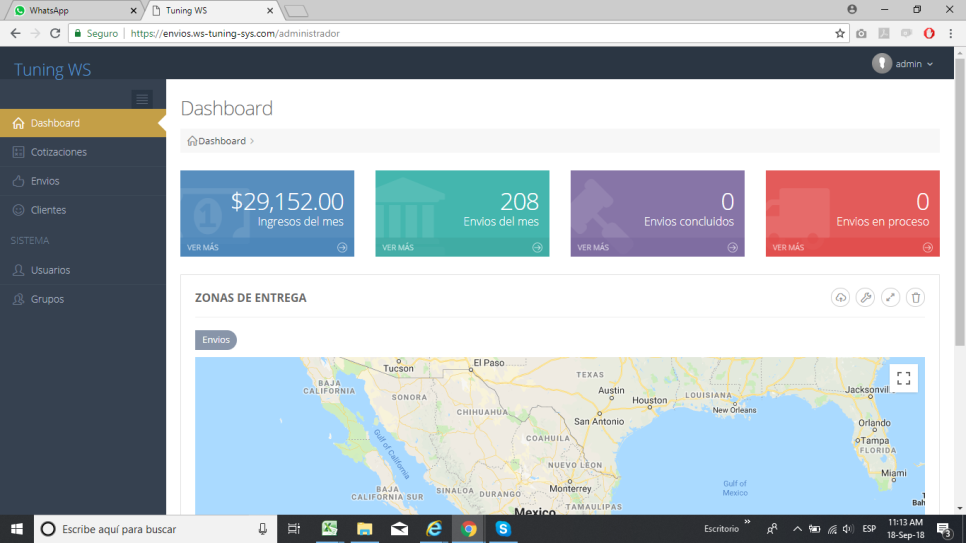Click arrow icon on Envíos en proceso card
The height and width of the screenshot is (543, 966).
coord(928,247)
